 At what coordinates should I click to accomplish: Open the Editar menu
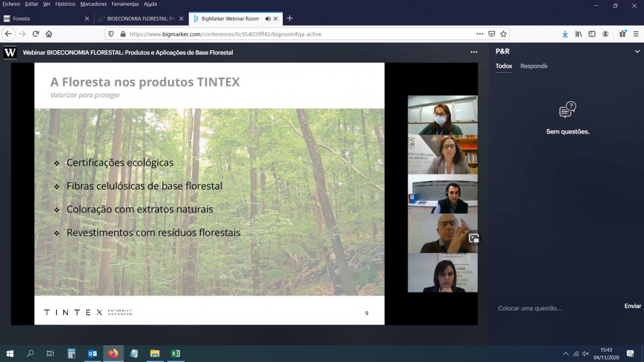point(31,4)
